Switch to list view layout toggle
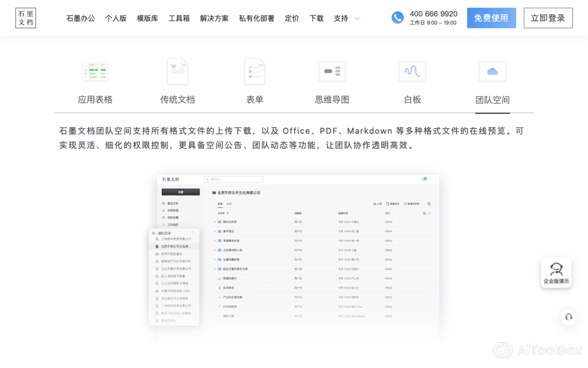 (424, 213)
